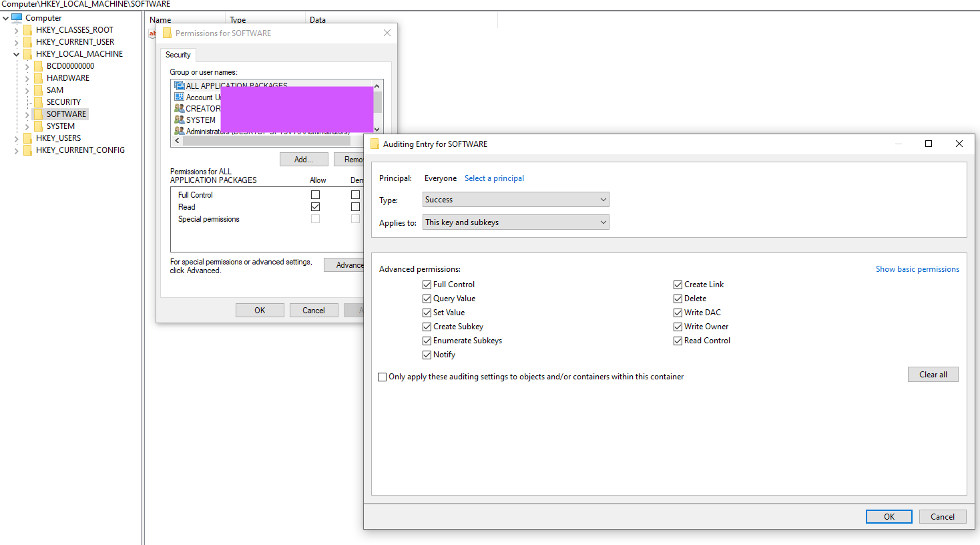The width and height of the screenshot is (980, 545).
Task: Expand the SOFTWARE key
Action: tap(27, 114)
